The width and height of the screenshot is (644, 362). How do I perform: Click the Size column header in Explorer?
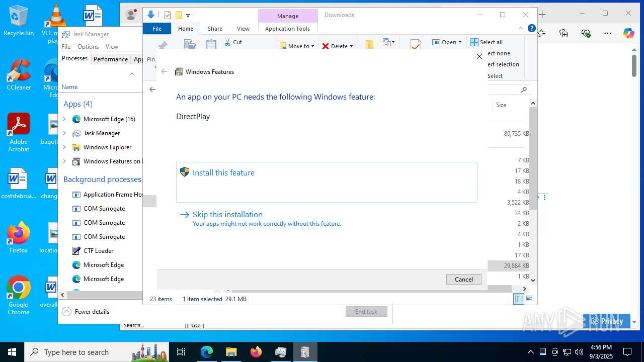point(501,105)
